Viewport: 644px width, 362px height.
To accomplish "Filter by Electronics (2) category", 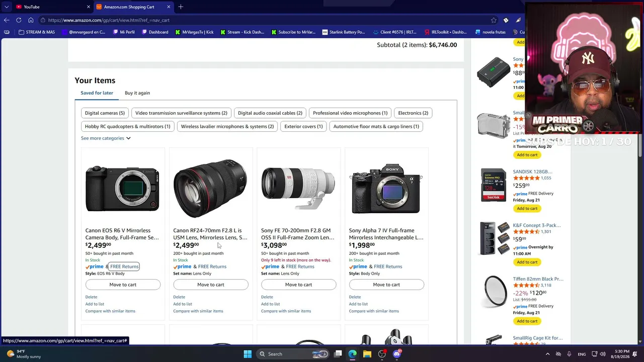I will [413, 113].
